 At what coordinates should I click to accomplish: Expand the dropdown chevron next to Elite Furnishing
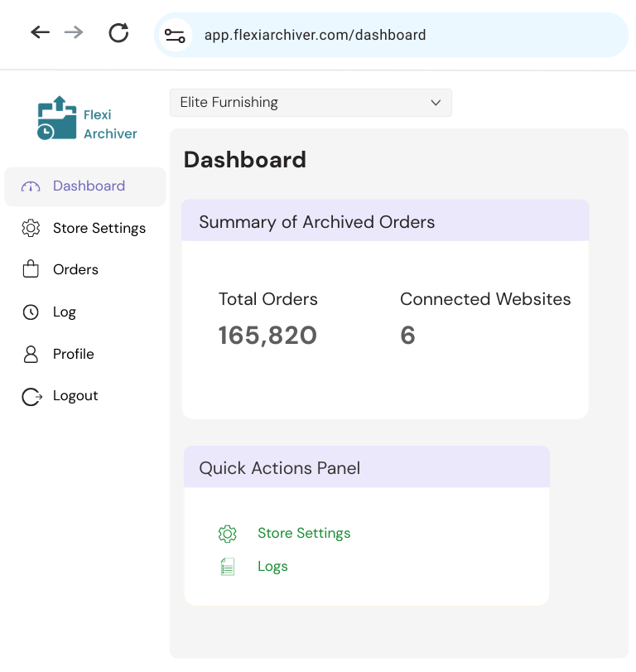[436, 103]
